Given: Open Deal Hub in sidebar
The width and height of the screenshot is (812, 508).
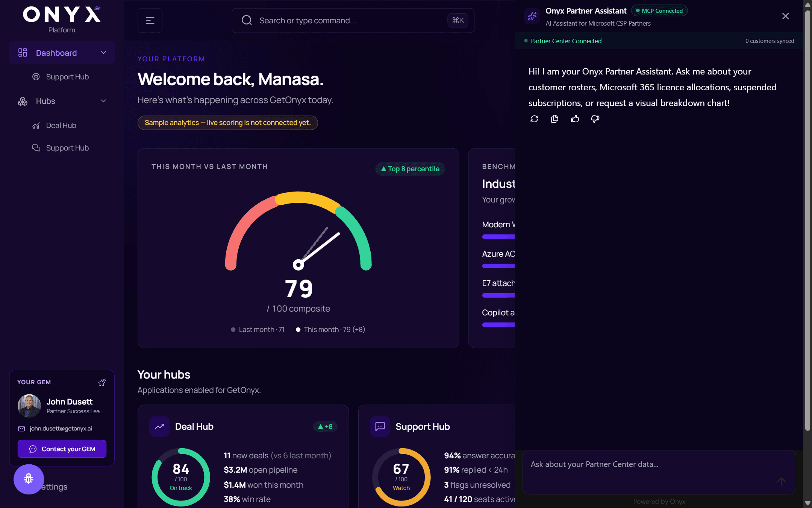Looking at the screenshot, I should (x=61, y=125).
